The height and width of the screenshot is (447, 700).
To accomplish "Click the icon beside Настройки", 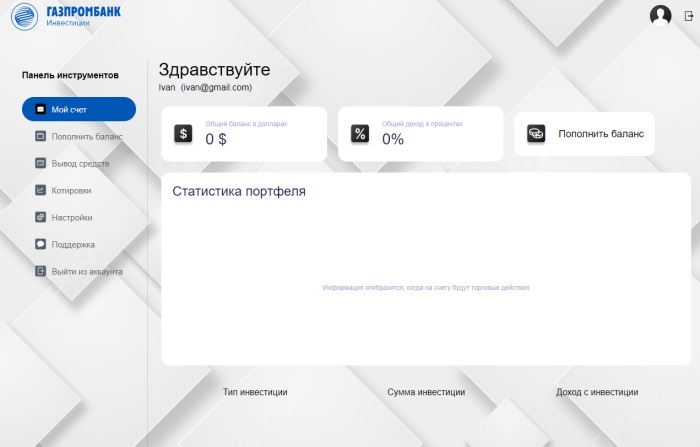I will (40, 217).
